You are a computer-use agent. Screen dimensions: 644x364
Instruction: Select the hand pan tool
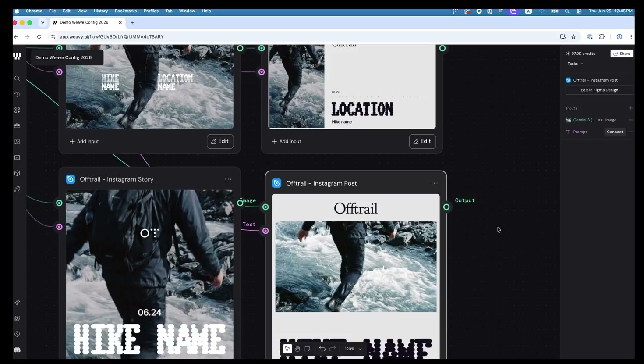coord(297,349)
